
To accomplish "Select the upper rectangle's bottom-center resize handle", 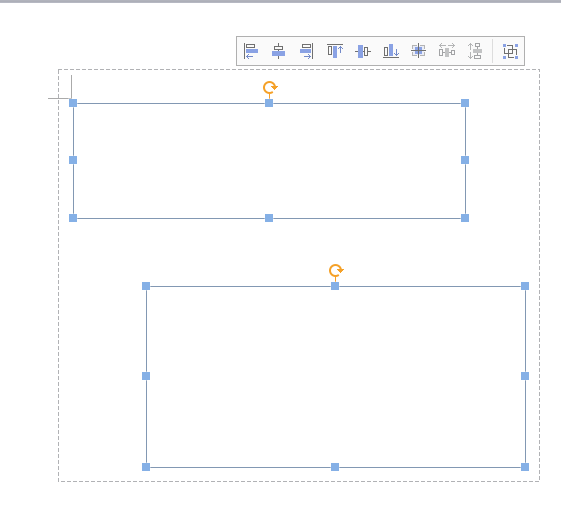I will [269, 218].
